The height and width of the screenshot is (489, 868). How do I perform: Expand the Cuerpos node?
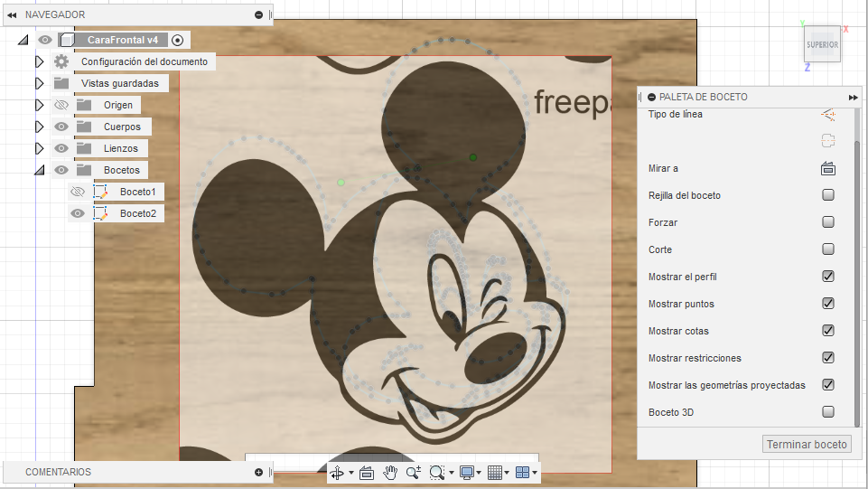(40, 127)
